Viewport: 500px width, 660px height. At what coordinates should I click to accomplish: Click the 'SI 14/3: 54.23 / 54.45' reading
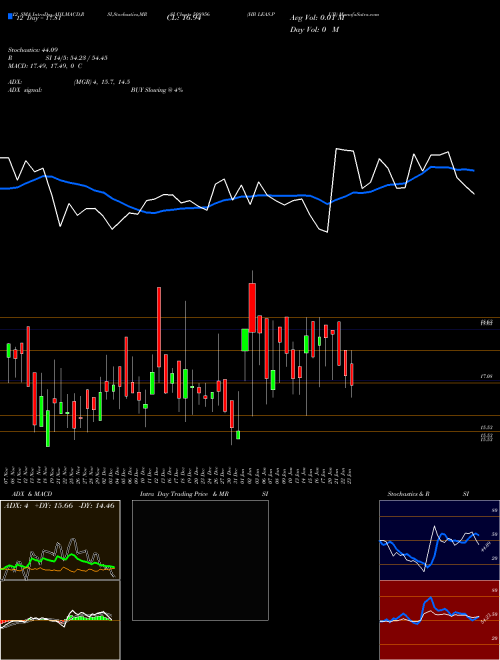[77, 58]
